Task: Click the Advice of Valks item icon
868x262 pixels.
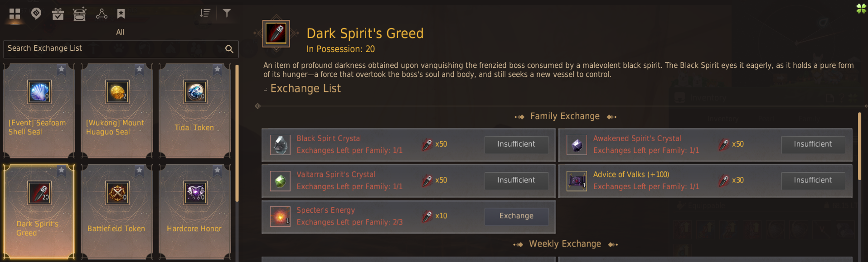Action: pos(577,181)
